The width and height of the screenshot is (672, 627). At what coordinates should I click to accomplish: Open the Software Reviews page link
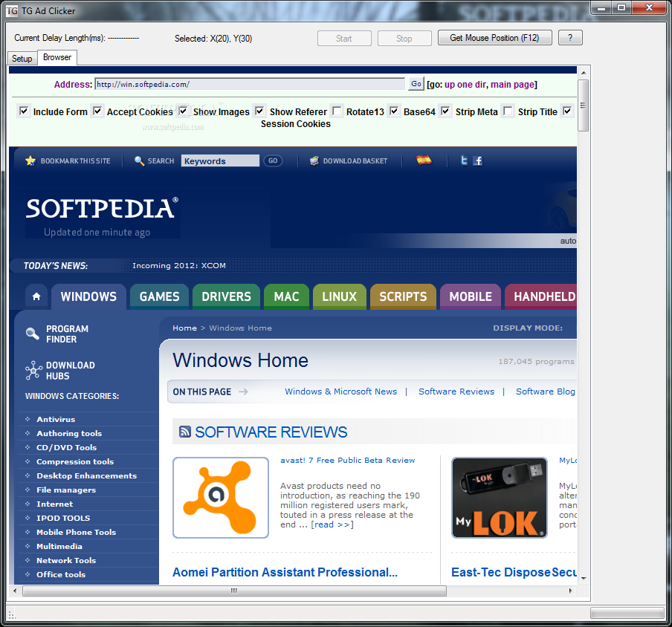point(456,392)
